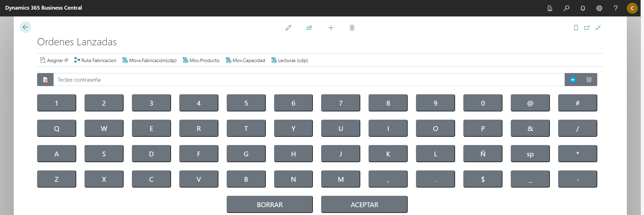Tap the D key
This screenshot has width=644, height=215.
click(151, 154)
